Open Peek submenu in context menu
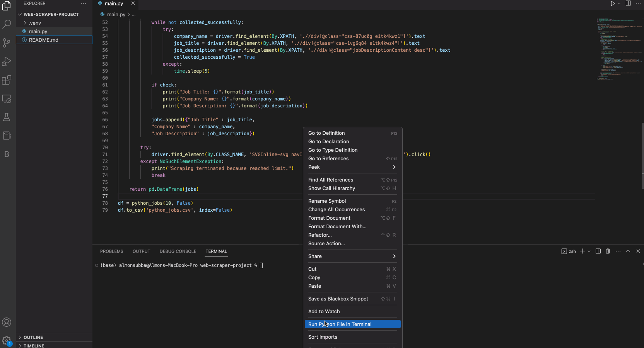This screenshot has width=644, height=348. click(x=352, y=167)
